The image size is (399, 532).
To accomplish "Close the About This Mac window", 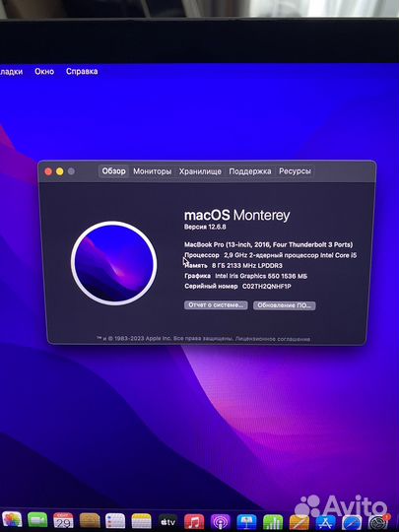I will point(48,171).
